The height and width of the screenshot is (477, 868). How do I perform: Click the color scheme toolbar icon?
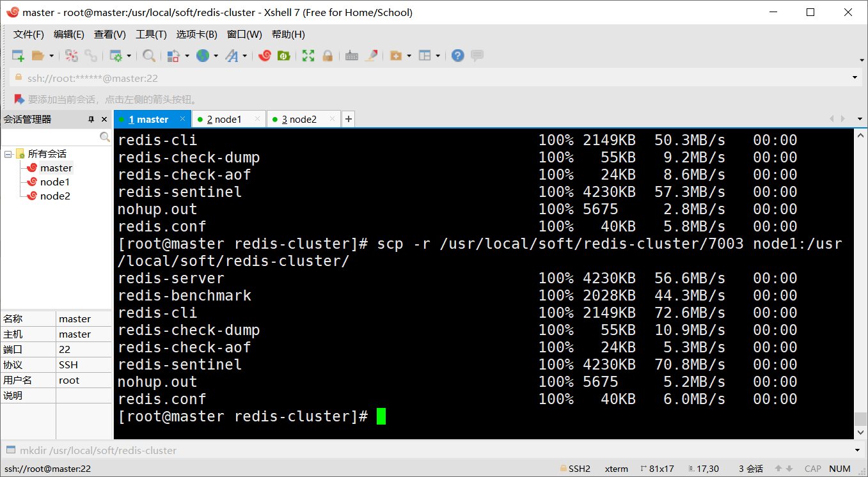click(173, 56)
